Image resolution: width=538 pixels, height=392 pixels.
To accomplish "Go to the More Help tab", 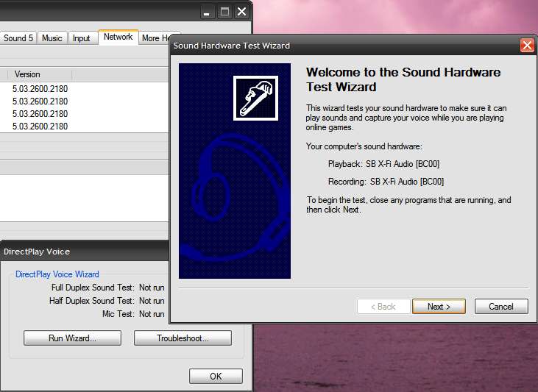I will tap(155, 38).
